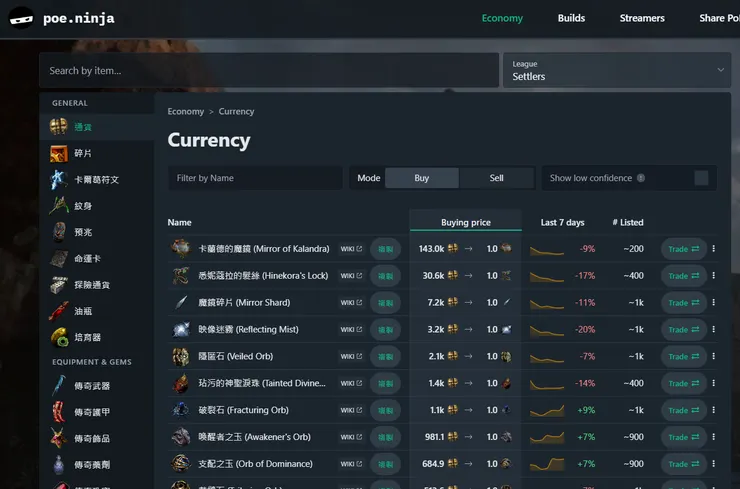The width and height of the screenshot is (740, 489).
Task: Click the poe.ninja logo icon
Action: point(21,18)
